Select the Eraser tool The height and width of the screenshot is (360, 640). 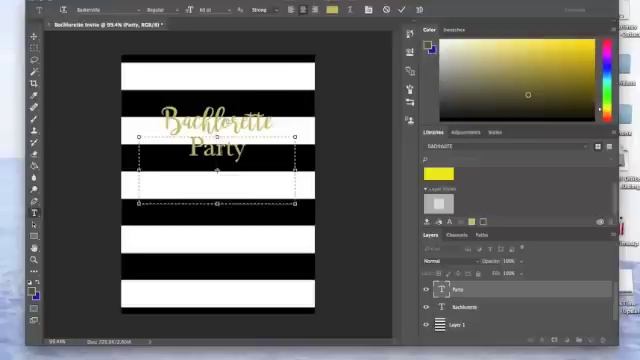(34, 154)
